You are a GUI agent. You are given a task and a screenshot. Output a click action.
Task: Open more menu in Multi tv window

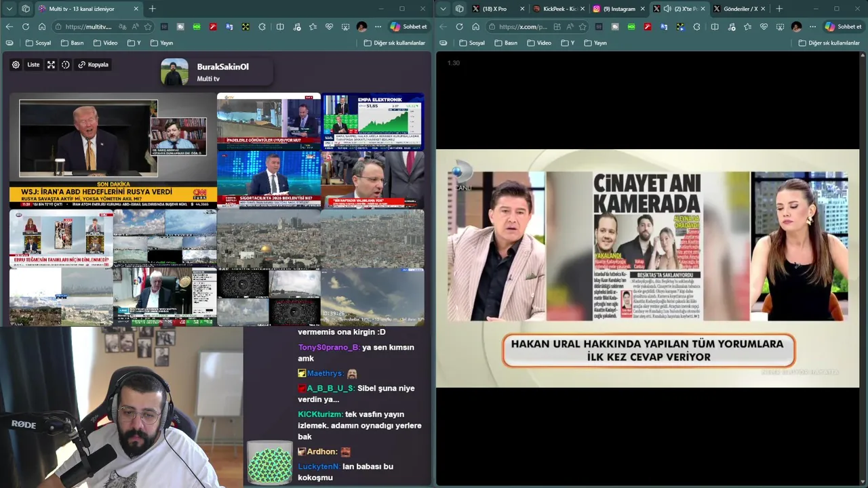pos(378,26)
